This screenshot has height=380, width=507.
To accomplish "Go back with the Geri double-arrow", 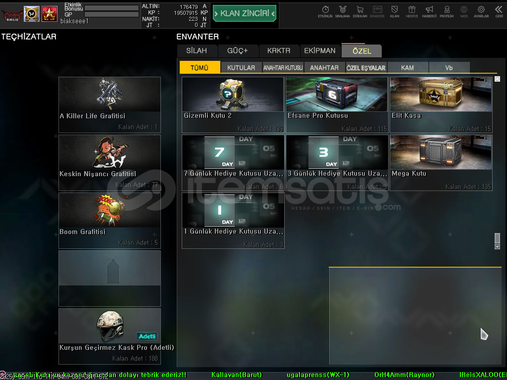I will 499,11.
